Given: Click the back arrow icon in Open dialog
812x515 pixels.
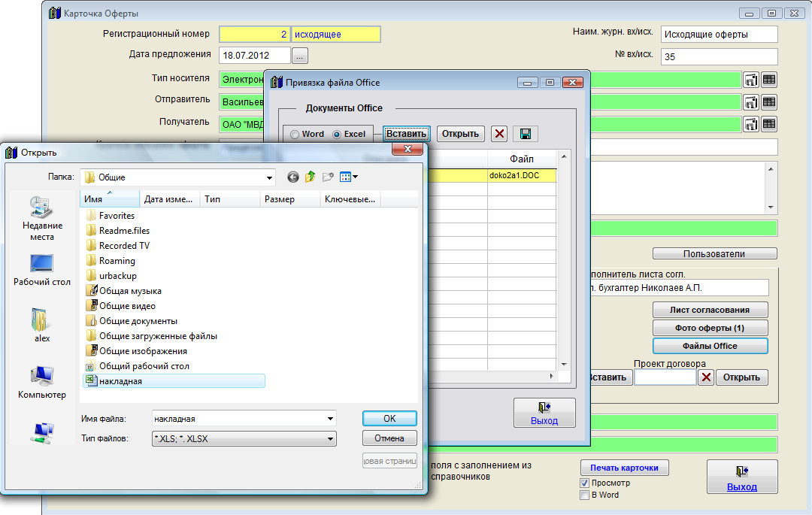Looking at the screenshot, I should (293, 177).
